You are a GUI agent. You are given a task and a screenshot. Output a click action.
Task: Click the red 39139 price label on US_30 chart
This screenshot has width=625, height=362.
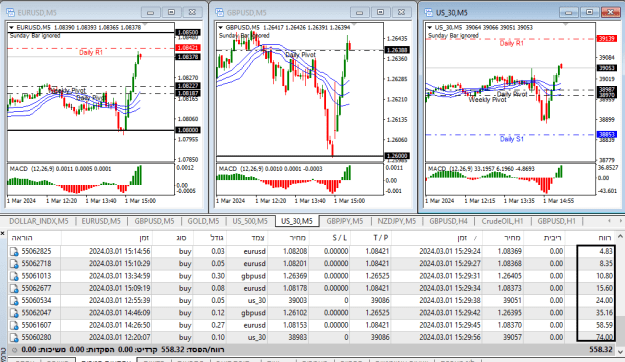(606, 39)
